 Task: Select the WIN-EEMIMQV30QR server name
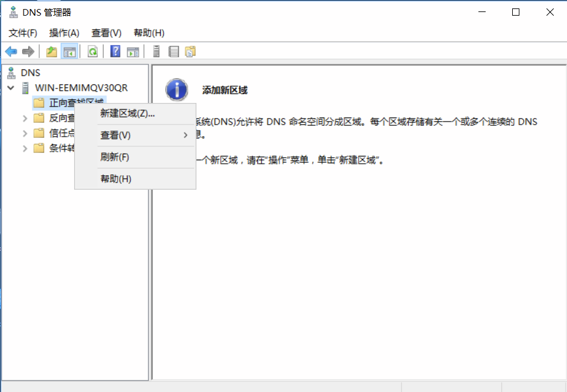81,88
